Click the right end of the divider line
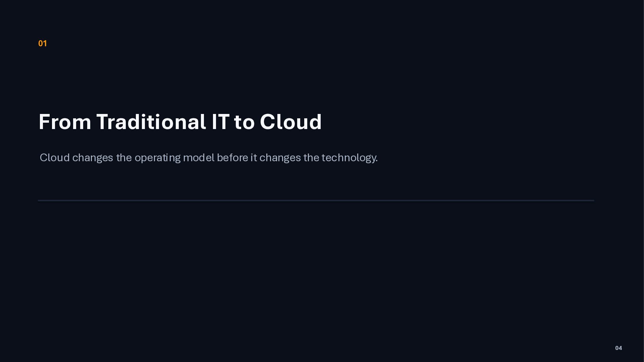 pyautogui.click(x=593, y=200)
